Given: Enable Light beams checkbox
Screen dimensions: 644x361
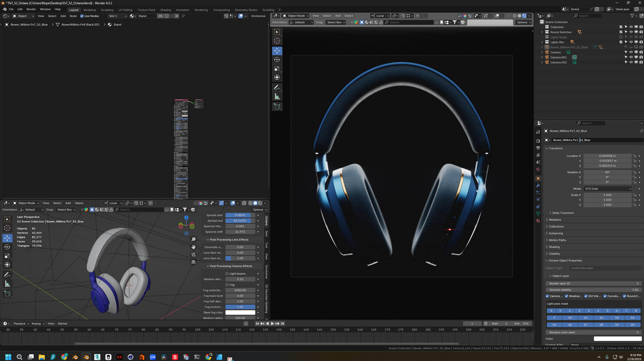Looking at the screenshot, I should (x=227, y=274).
